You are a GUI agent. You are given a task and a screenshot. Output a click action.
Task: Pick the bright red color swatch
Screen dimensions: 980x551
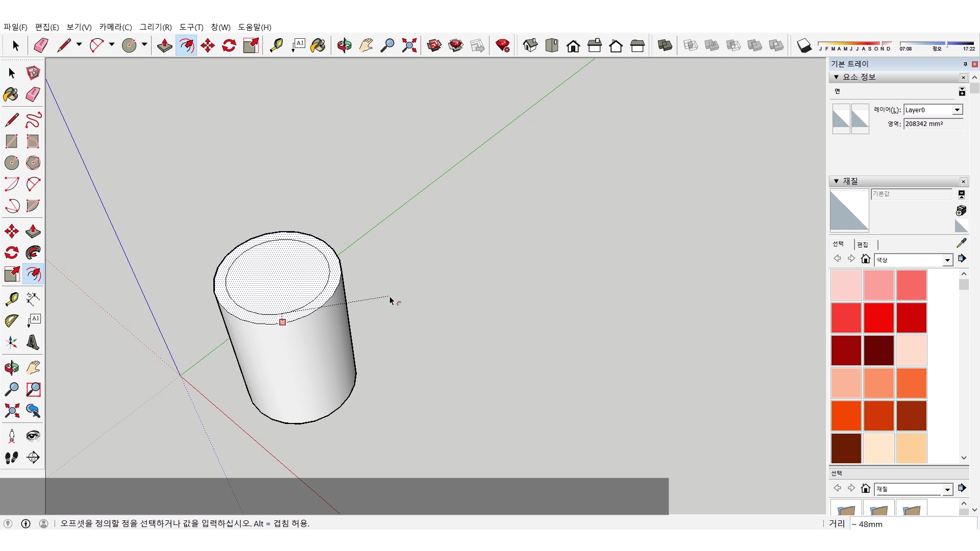pos(878,317)
